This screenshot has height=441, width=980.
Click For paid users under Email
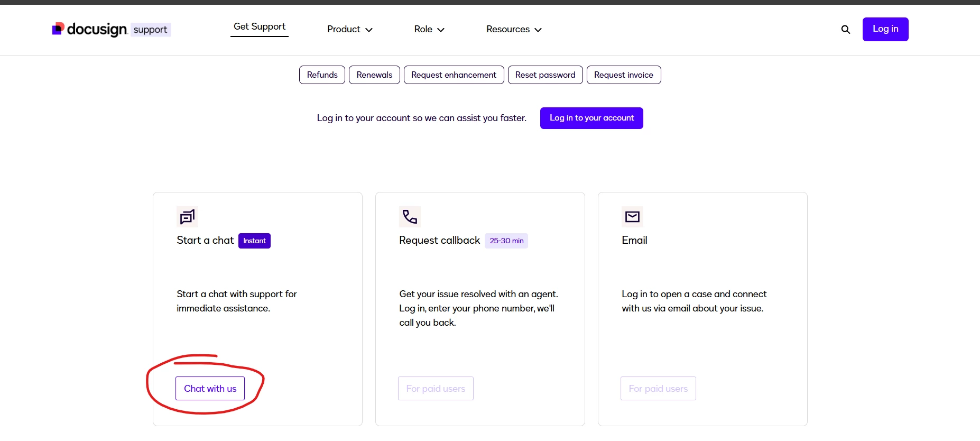click(658, 389)
